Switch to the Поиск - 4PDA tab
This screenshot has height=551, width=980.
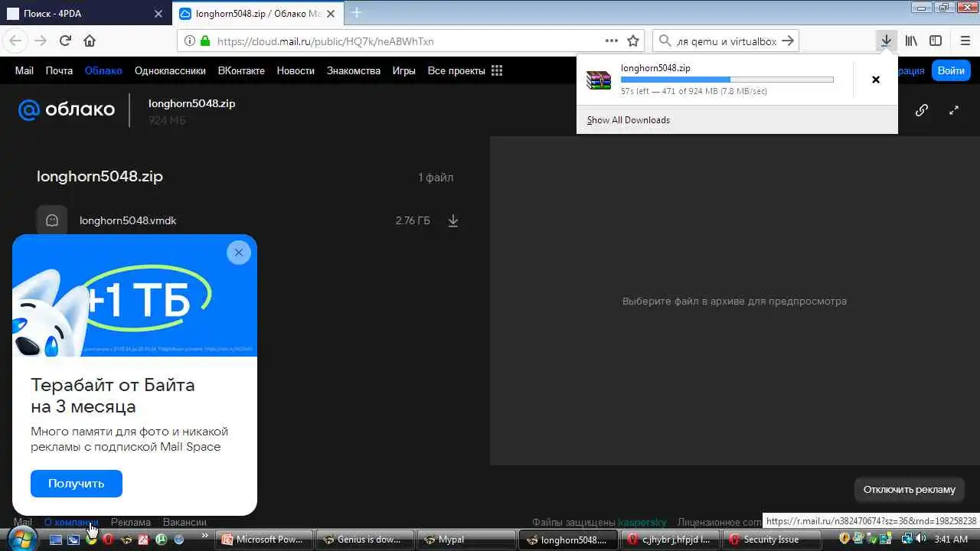tap(86, 14)
